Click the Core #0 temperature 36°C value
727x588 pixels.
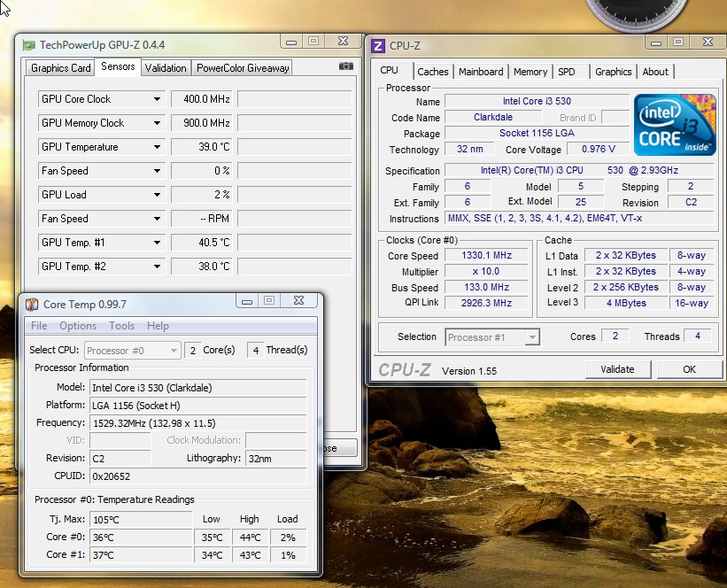point(141,538)
